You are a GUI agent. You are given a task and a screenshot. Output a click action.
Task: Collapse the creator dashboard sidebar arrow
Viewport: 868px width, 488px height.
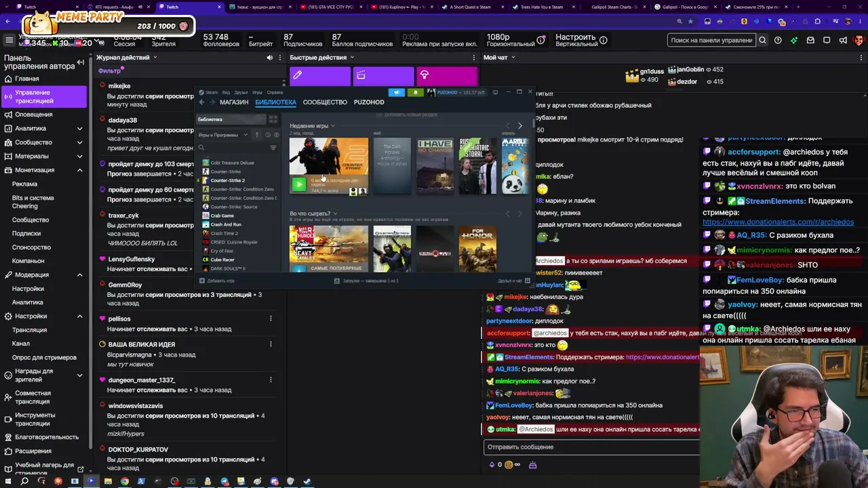80,63
